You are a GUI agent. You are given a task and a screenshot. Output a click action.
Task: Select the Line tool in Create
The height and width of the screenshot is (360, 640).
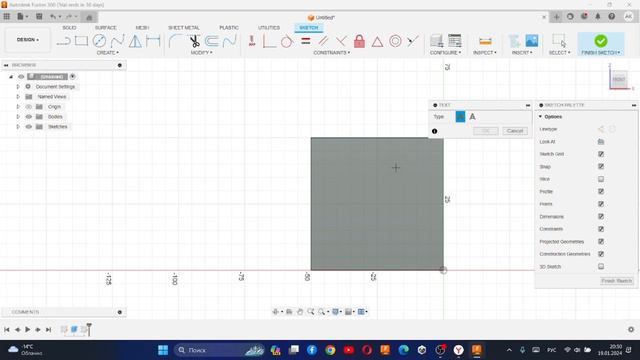(63, 41)
